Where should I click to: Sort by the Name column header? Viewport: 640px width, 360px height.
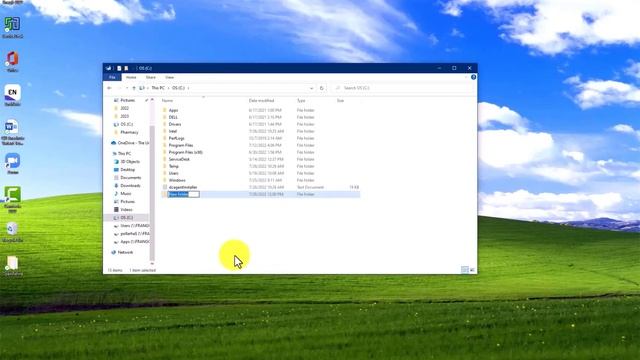point(167,100)
